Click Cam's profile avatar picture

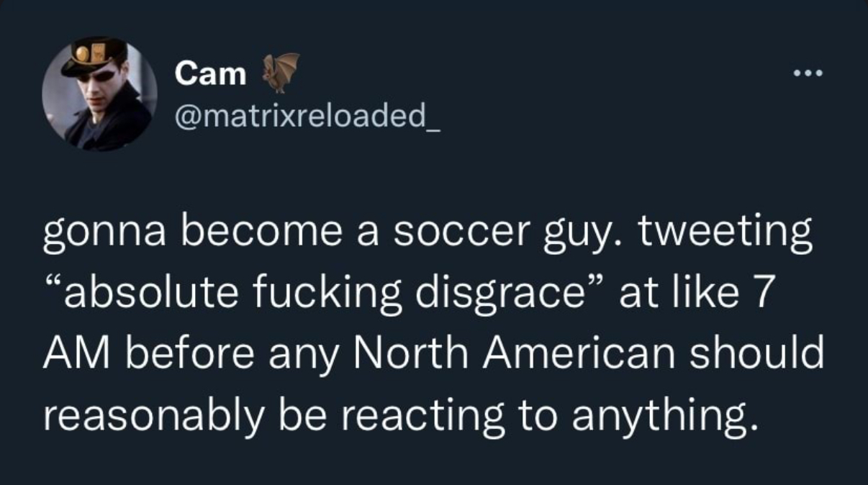99,94
